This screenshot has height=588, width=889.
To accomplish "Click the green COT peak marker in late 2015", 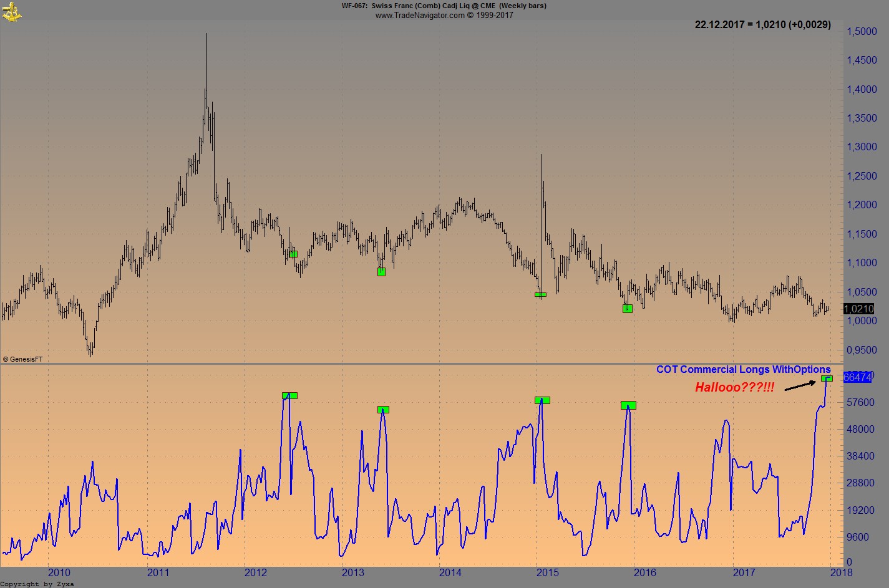I will [x=628, y=405].
